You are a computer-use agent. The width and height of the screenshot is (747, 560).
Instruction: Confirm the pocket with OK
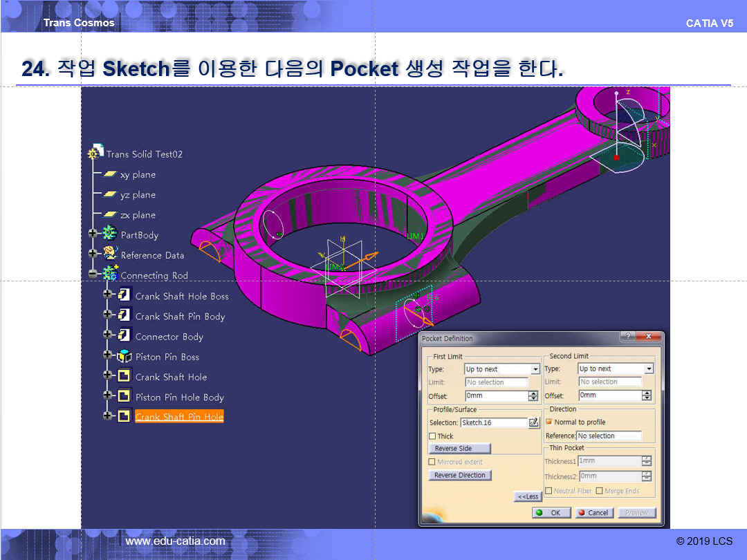point(551,512)
